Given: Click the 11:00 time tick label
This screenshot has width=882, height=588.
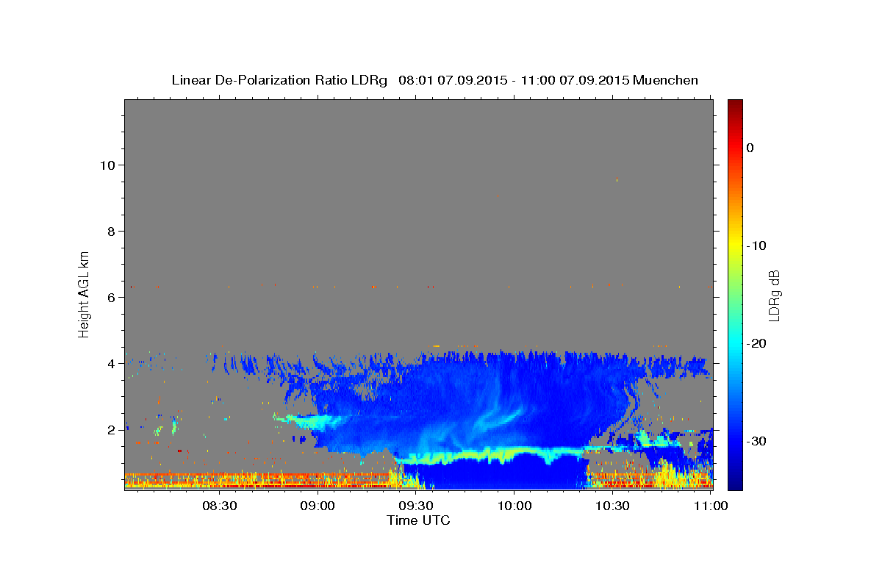Looking at the screenshot, I should (x=710, y=506).
